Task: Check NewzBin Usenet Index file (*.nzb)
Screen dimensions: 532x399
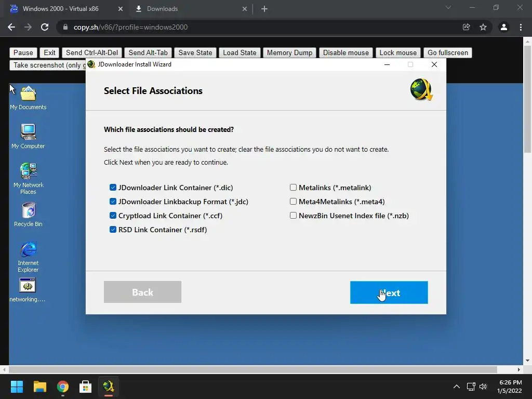Action: [x=293, y=216]
